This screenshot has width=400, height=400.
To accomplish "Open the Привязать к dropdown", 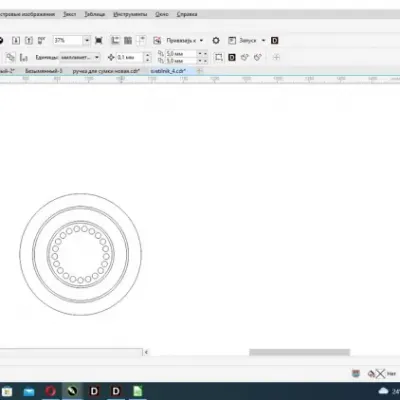I will click(185, 40).
